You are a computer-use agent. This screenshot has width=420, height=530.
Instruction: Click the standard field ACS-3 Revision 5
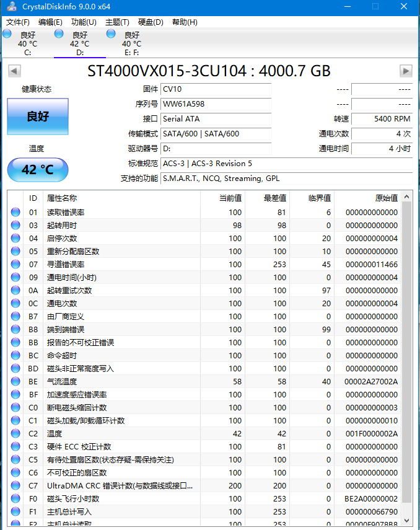pos(287,164)
